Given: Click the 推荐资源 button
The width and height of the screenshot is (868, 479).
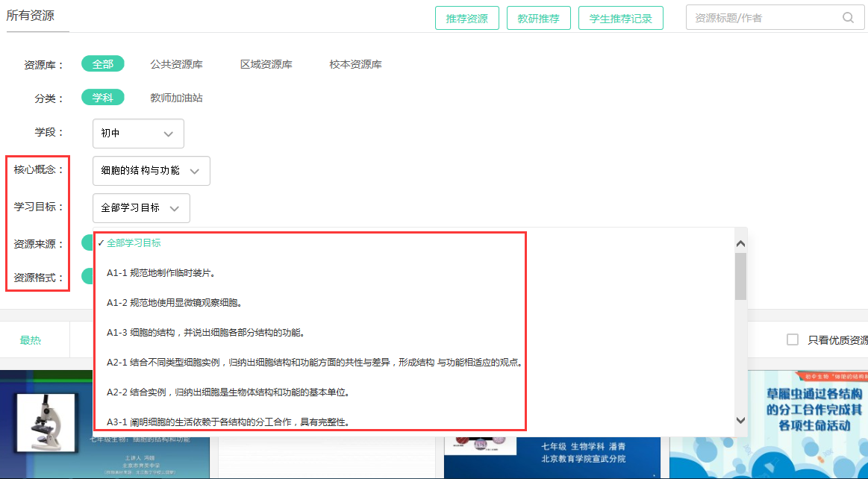Looking at the screenshot, I should [466, 19].
